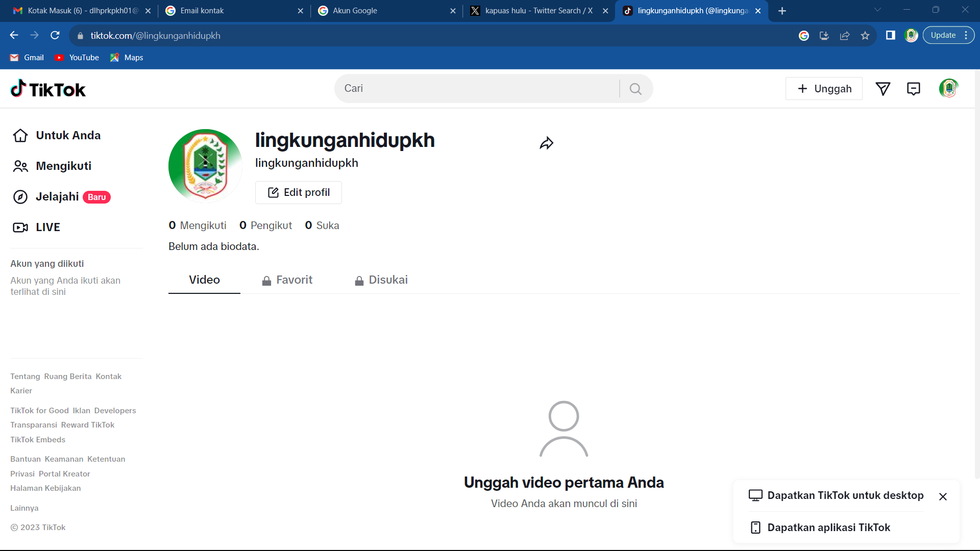Open the profile avatar menu in header
The image size is (980, 551).
pos(949,88)
